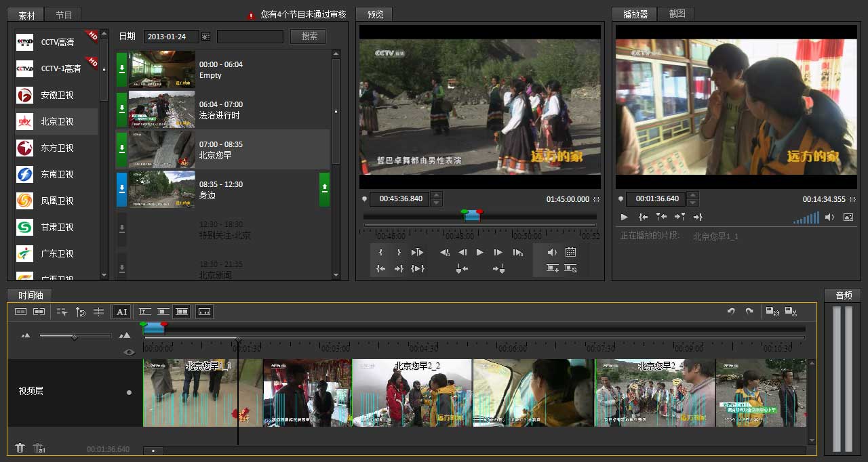868x462 pixels.
Task: Click the 搜索 search button
Action: [309, 37]
